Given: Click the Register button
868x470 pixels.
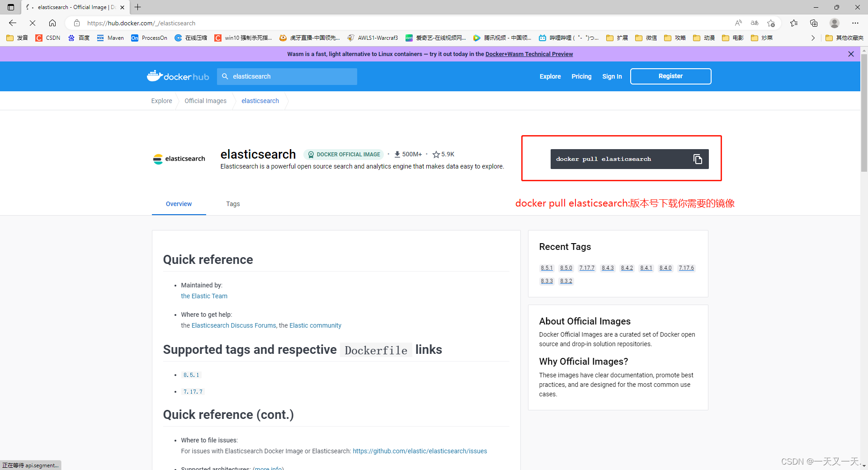Looking at the screenshot, I should coord(670,76).
